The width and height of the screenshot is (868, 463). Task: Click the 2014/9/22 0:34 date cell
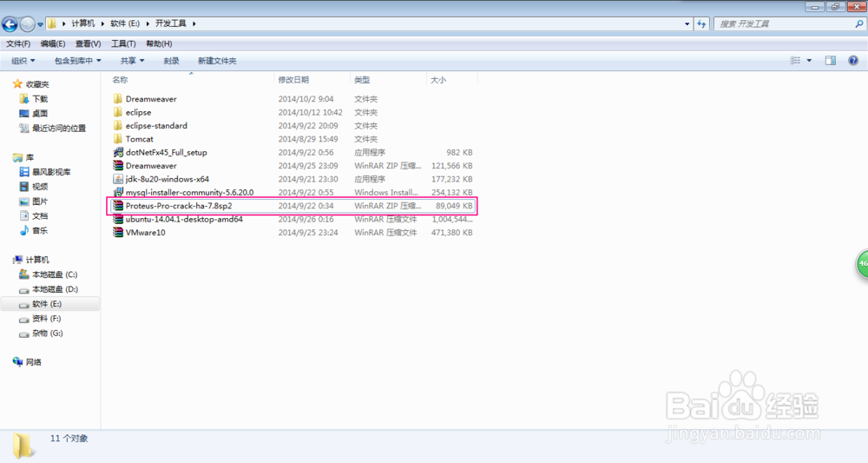click(306, 206)
